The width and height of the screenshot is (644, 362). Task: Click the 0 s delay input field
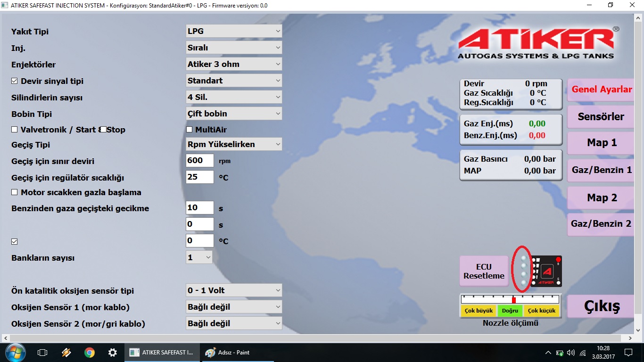coord(200,224)
